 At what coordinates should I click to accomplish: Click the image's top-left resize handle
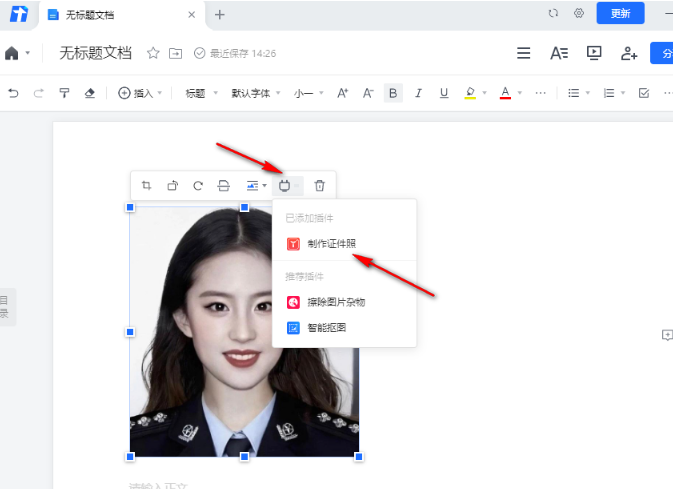130,207
